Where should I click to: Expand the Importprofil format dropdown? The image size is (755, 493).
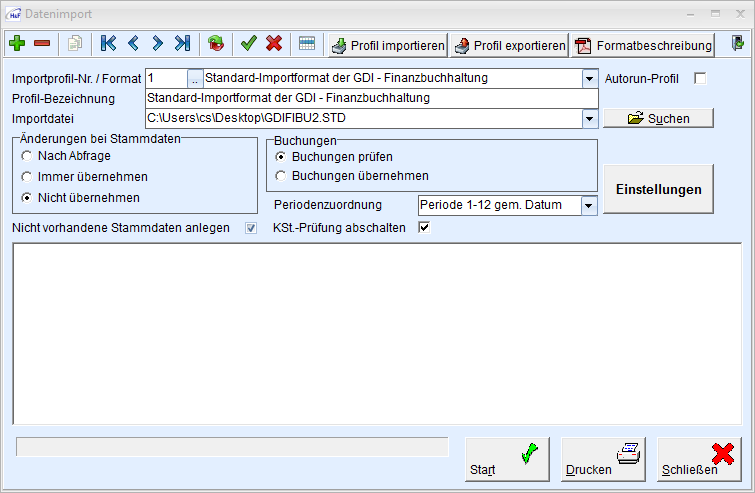click(x=589, y=78)
